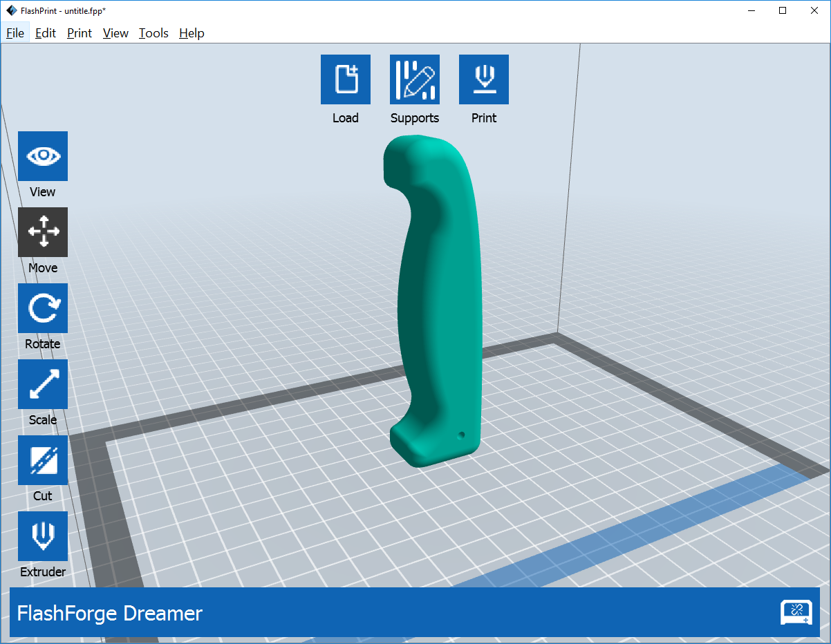The width and height of the screenshot is (831, 644).
Task: Click the Print icon in top toolbar
Action: click(484, 79)
